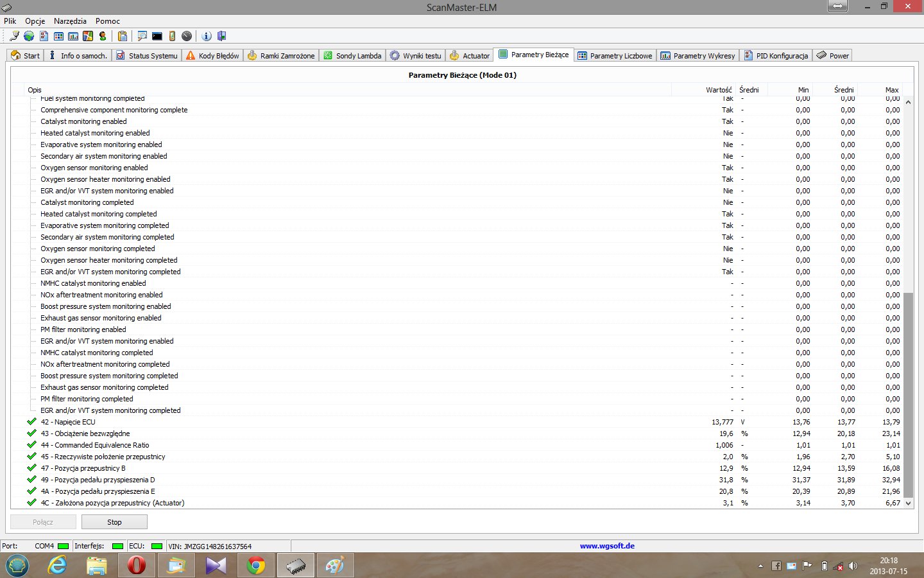Viewport: 924px width, 578px height.
Task: Click the green user figure toolbar icon
Action: coord(103,36)
